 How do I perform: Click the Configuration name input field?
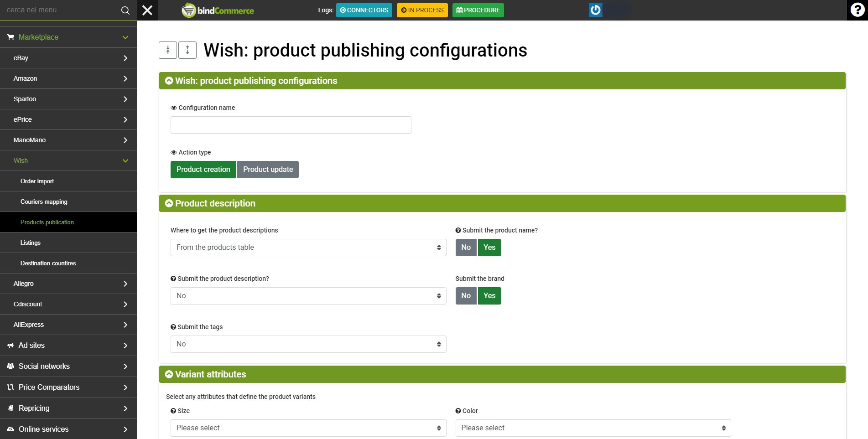click(x=291, y=125)
